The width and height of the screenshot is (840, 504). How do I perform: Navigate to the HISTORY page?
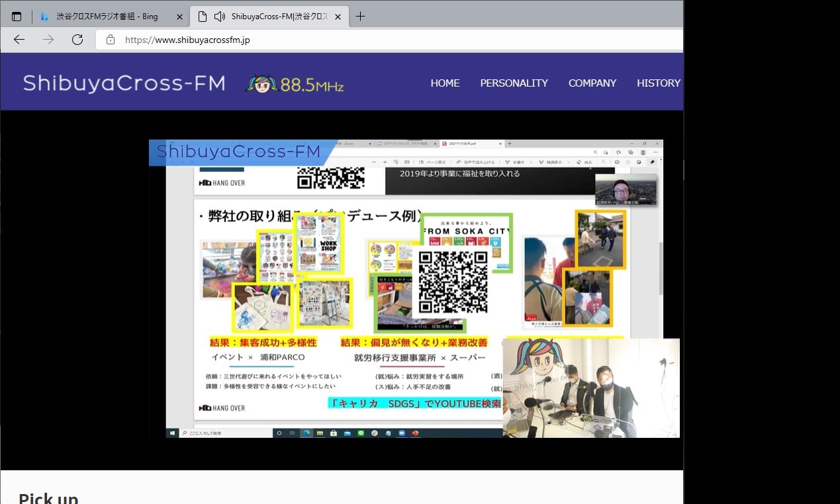point(658,83)
